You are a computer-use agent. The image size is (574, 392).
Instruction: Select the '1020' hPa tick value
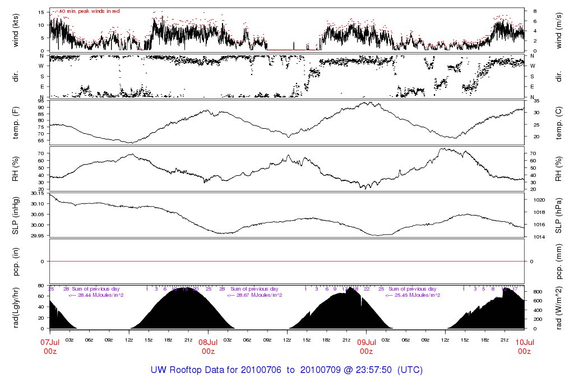click(x=540, y=200)
